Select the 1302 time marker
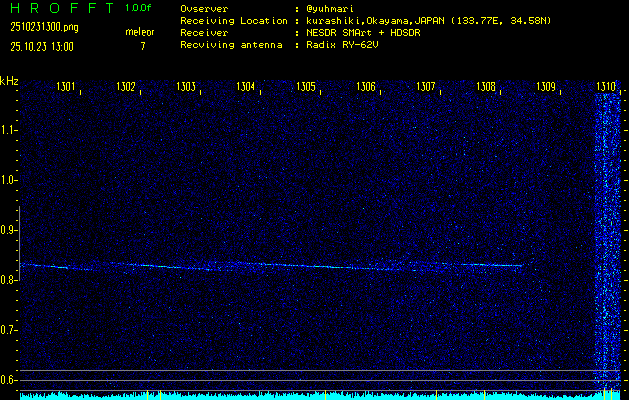629x400 pixels. [126, 87]
